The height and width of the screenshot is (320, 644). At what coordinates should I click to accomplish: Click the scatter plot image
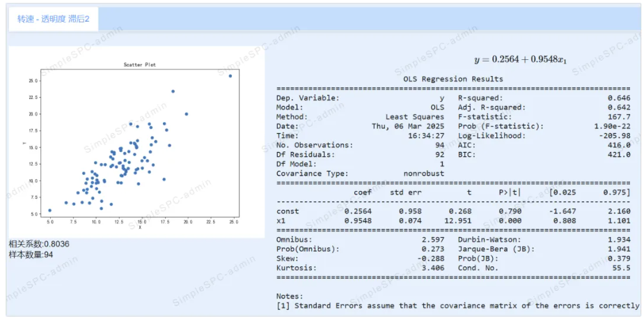136,143
